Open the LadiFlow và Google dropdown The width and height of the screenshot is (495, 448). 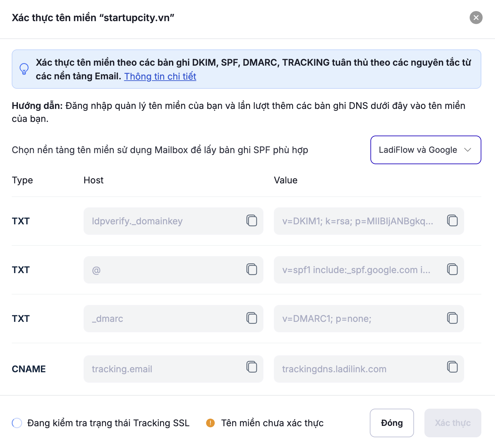click(425, 150)
